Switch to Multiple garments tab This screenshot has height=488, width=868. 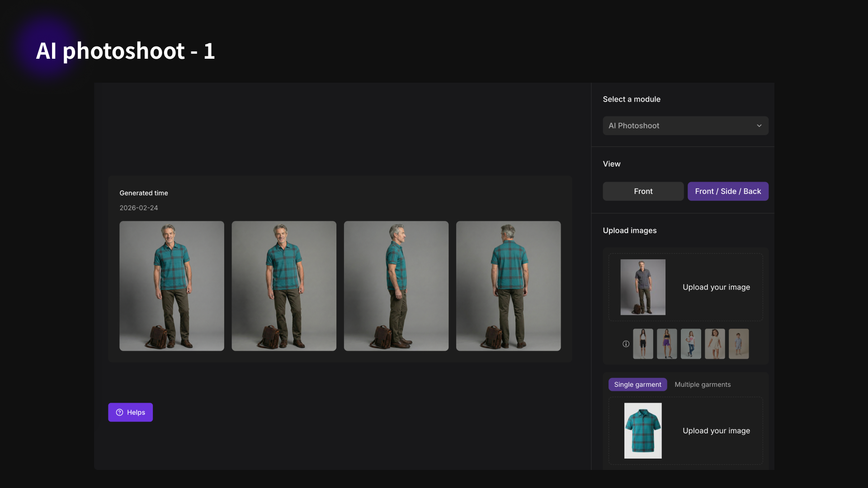[x=703, y=385]
